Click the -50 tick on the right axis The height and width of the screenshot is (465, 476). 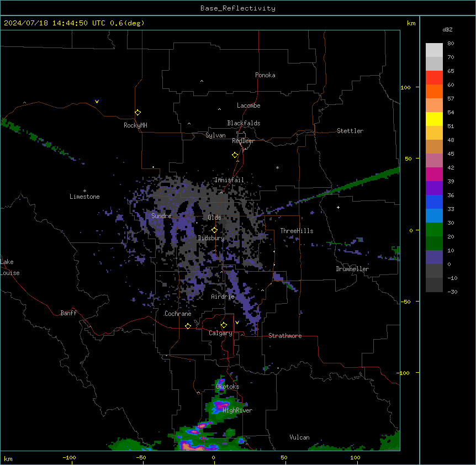405,302
